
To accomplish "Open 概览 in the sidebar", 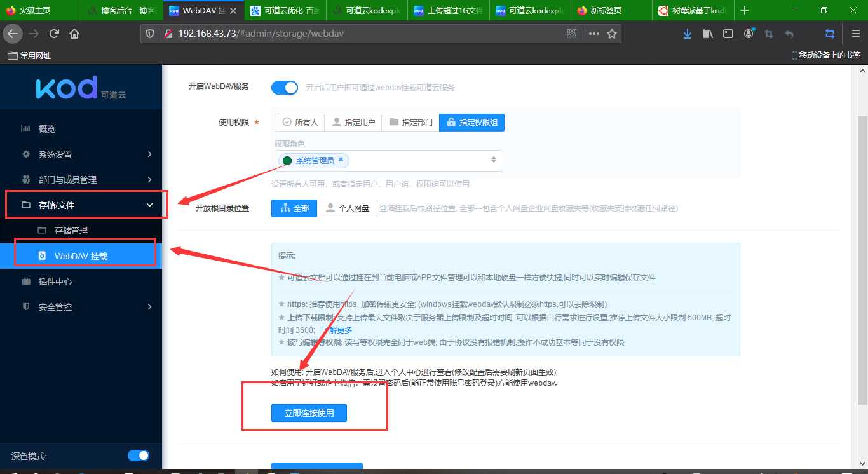I will [x=81, y=129].
